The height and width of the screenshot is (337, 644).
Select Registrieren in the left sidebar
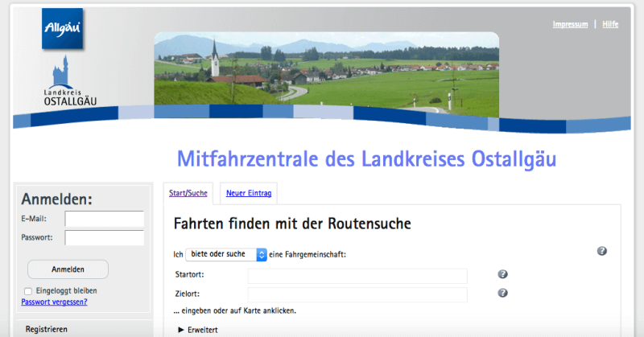coord(47,329)
